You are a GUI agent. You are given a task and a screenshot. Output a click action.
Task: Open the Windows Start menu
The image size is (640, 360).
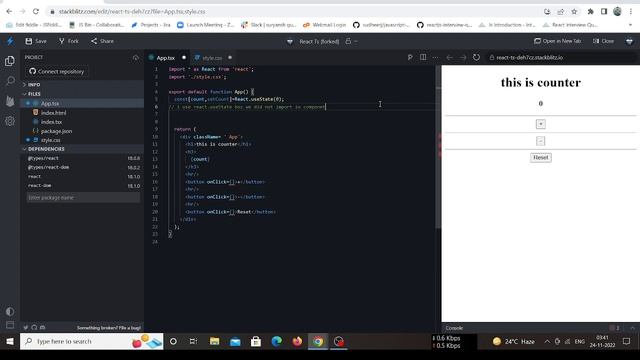10,341
